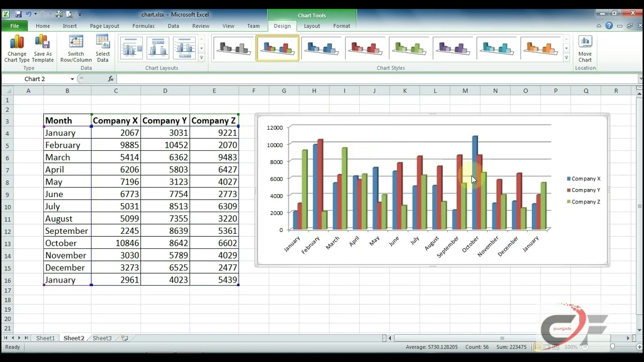The image size is (644, 362).
Task: Select row 18 header
Action: (7, 300)
